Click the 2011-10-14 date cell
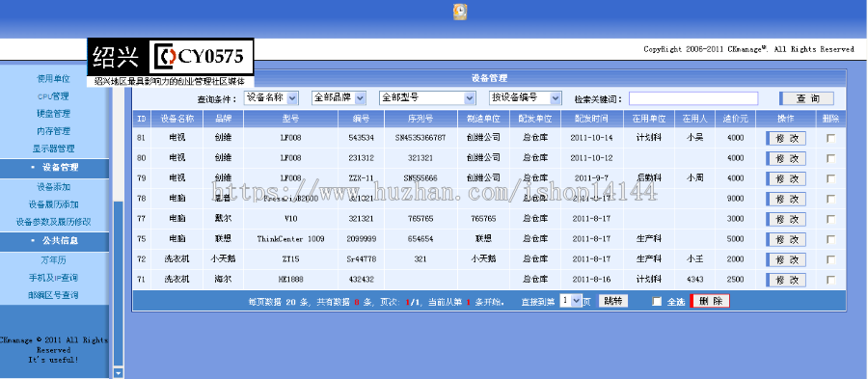 click(x=592, y=138)
